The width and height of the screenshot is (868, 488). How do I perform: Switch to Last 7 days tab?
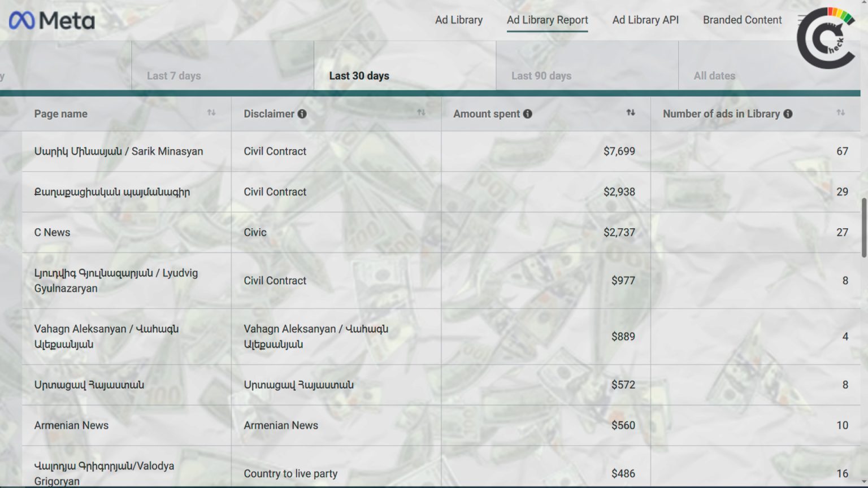(x=174, y=76)
